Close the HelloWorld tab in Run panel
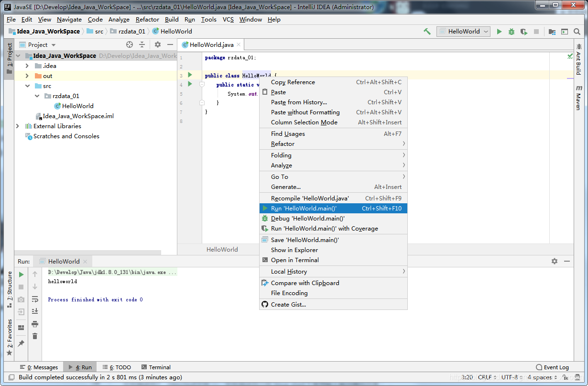Screen dimensions: 588x386 (x=85, y=262)
